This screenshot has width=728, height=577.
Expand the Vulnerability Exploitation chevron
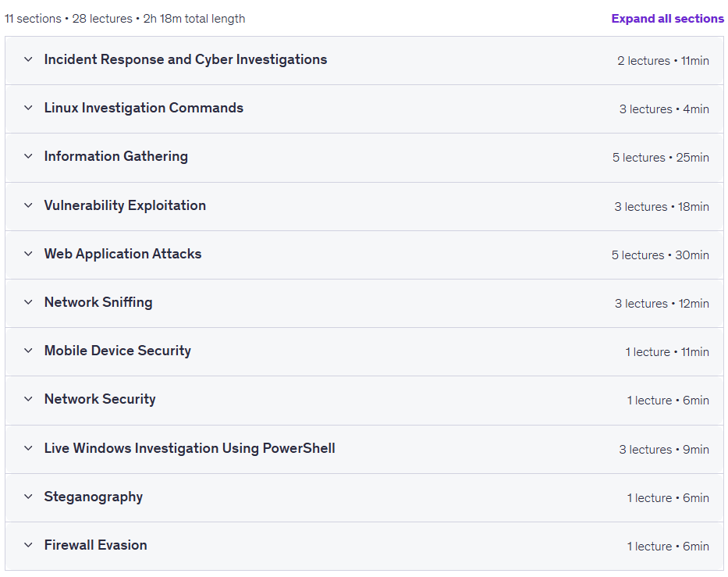[x=28, y=205]
